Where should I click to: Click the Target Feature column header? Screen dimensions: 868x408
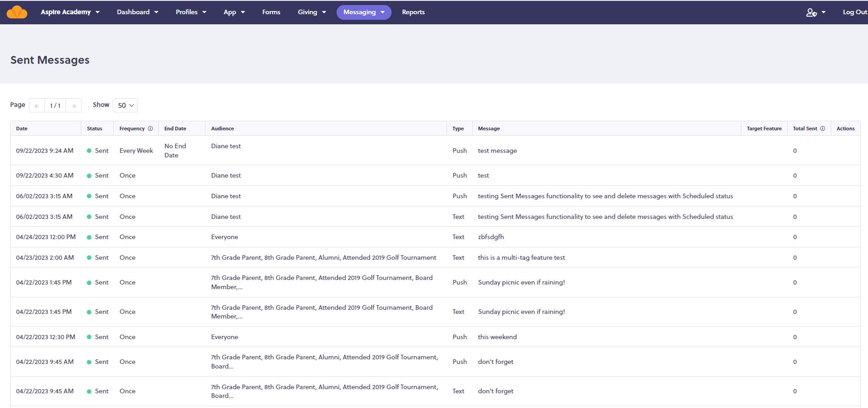click(764, 129)
